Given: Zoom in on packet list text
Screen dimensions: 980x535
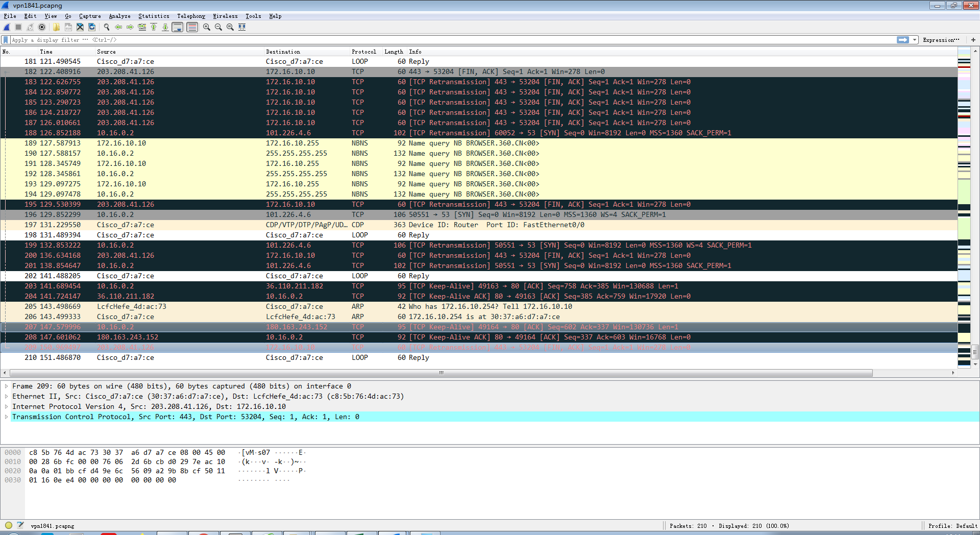Looking at the screenshot, I should coord(207,27).
